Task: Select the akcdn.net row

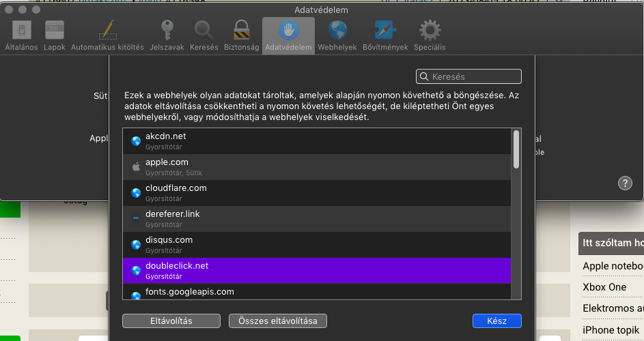Action: pos(316,141)
